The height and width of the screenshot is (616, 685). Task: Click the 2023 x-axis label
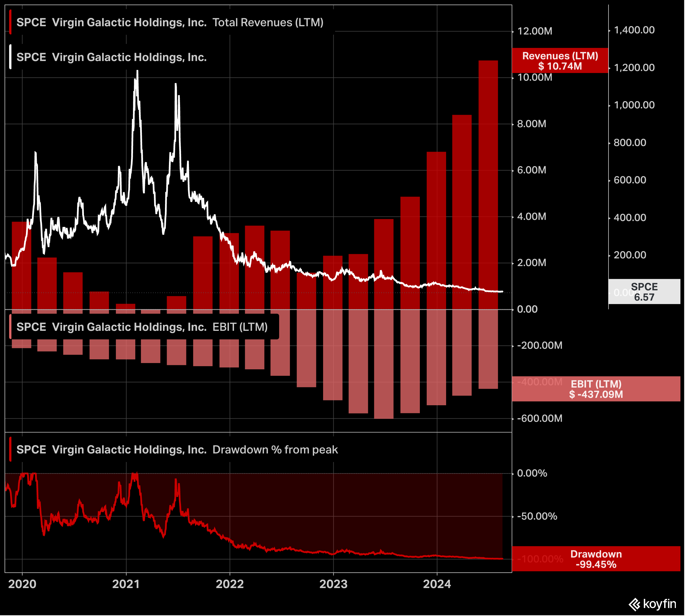pyautogui.click(x=333, y=584)
